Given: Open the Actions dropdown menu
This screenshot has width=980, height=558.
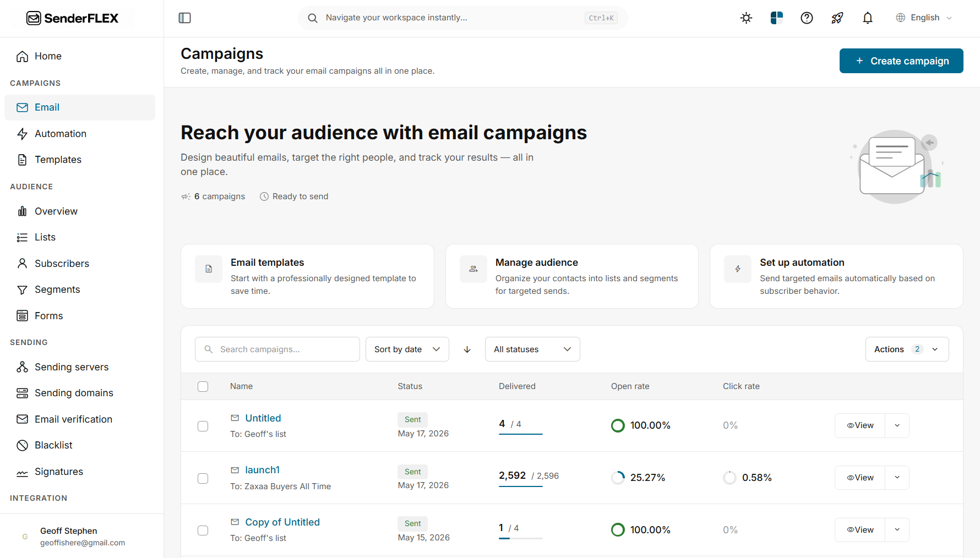Looking at the screenshot, I should click(x=907, y=349).
